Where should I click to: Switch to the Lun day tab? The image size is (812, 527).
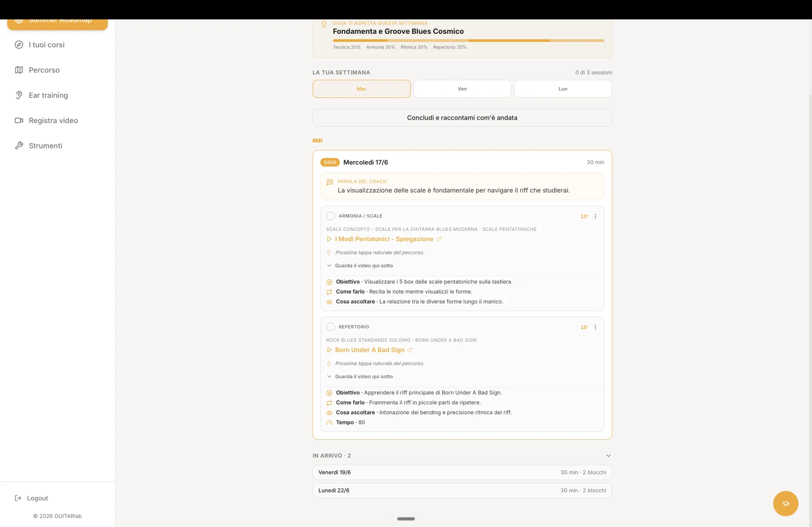click(x=562, y=89)
